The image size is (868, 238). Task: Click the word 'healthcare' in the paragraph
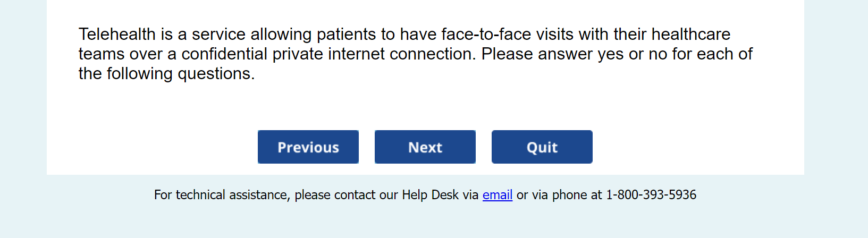coord(690,34)
